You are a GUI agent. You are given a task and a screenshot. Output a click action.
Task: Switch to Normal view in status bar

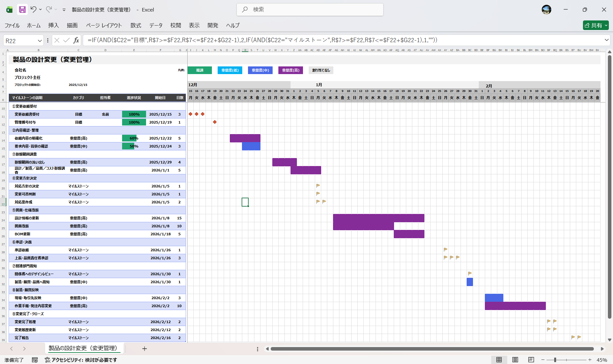coord(499,360)
